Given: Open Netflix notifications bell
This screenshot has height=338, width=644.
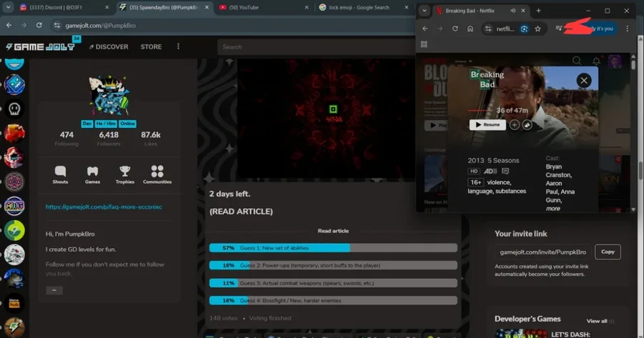Looking at the screenshot, I should click(x=596, y=61).
